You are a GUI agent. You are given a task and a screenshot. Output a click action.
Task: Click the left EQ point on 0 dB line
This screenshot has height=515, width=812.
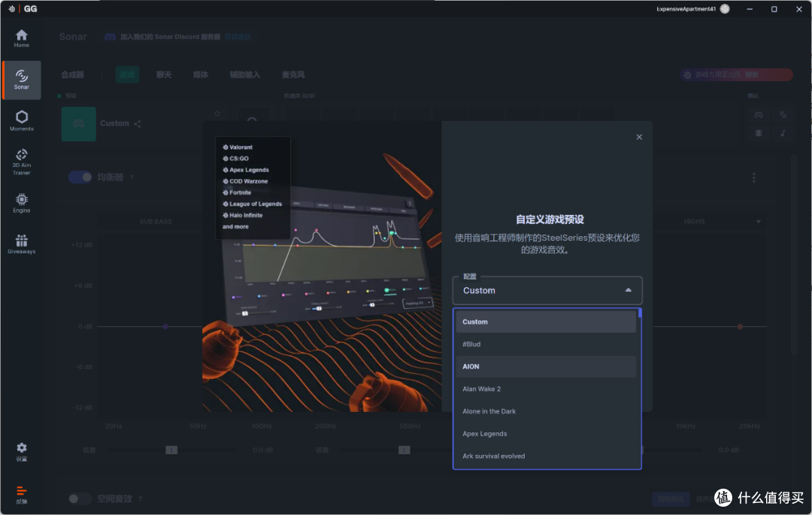165,326
